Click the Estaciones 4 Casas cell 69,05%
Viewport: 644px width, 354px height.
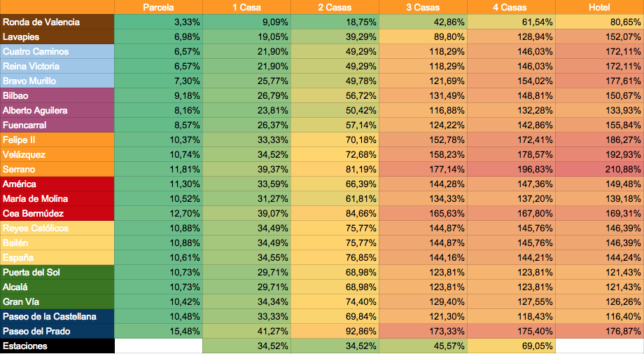pos(511,346)
